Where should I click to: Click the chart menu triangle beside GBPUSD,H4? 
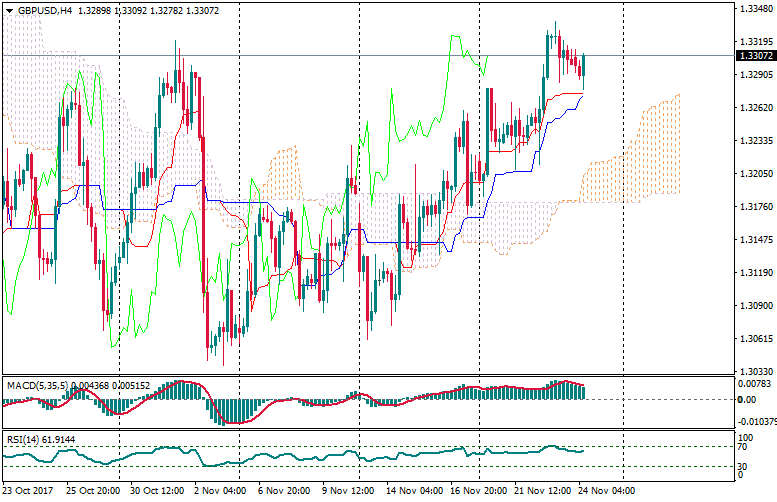(9, 10)
